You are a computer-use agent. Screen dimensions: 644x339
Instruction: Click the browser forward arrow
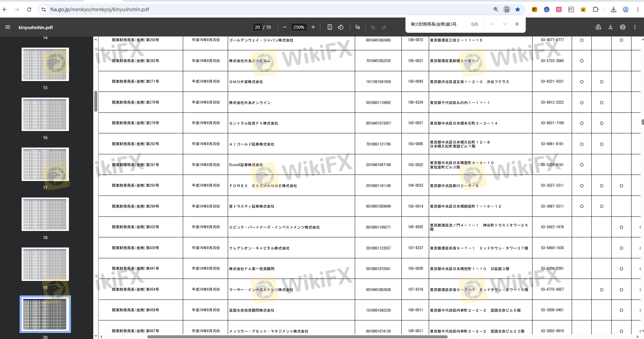(17, 9)
